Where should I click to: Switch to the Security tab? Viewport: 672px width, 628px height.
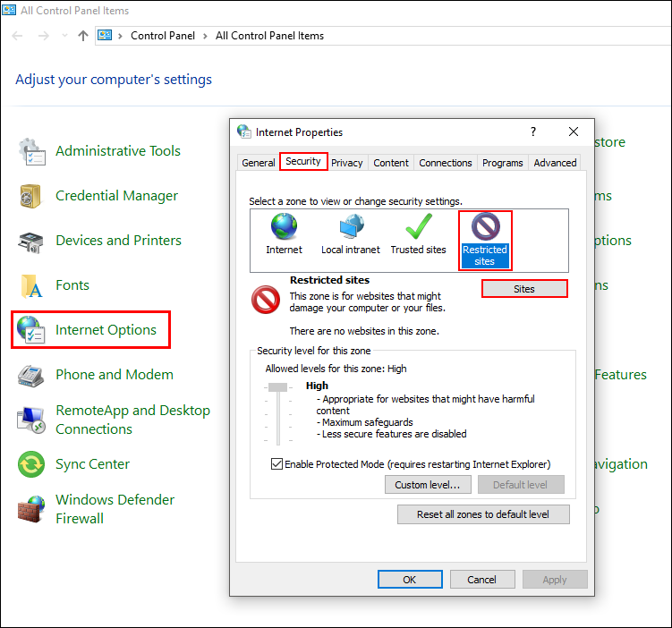click(303, 161)
